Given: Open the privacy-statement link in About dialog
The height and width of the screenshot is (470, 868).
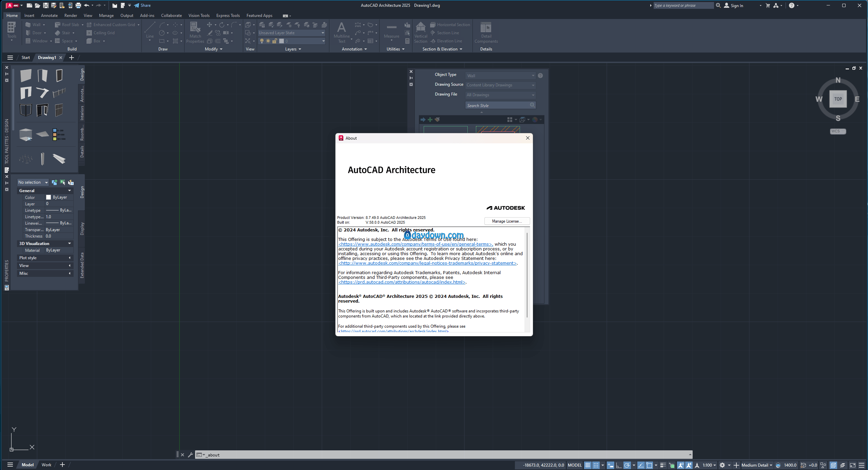Looking at the screenshot, I should (x=427, y=263).
